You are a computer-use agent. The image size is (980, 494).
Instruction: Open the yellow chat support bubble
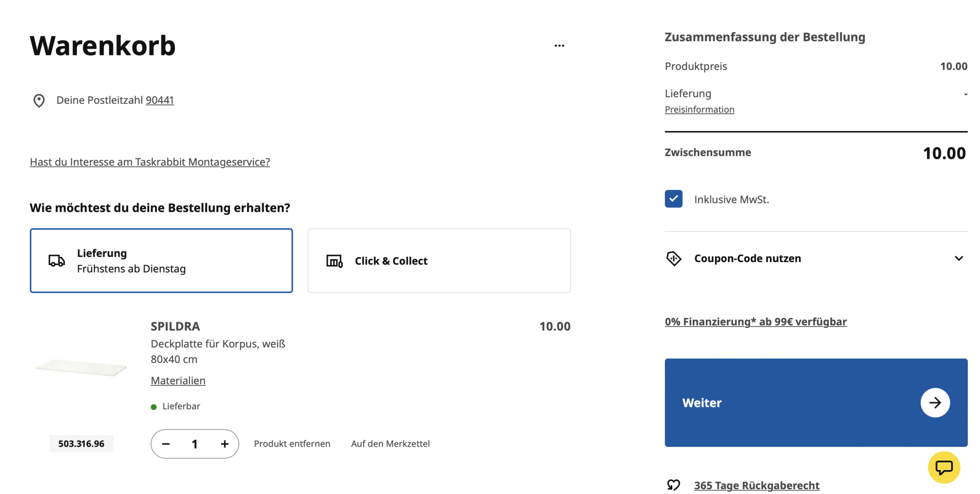click(x=944, y=467)
